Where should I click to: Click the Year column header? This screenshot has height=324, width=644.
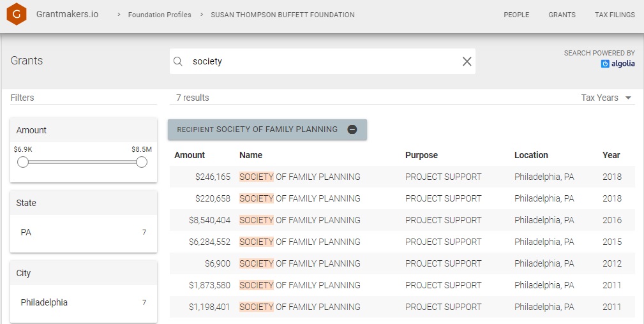[x=611, y=155]
